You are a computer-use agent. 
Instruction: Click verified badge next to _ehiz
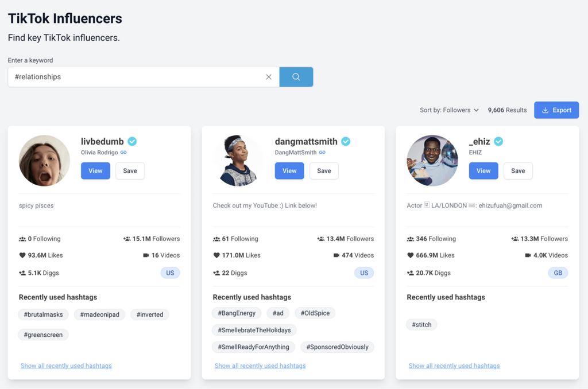(x=498, y=141)
